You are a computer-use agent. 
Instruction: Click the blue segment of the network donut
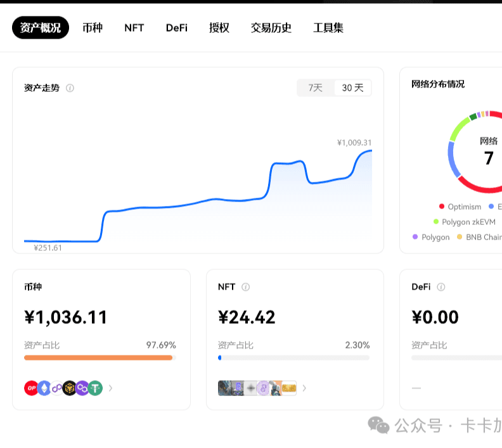click(x=453, y=160)
